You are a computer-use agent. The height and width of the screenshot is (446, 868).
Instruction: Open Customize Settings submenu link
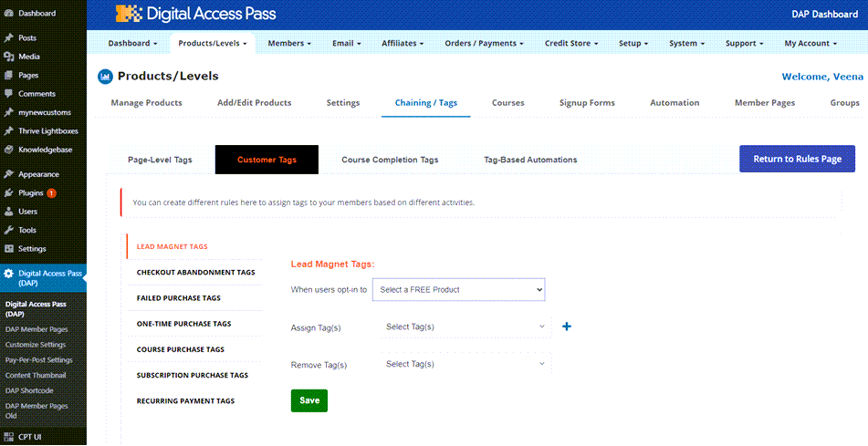[x=36, y=345]
